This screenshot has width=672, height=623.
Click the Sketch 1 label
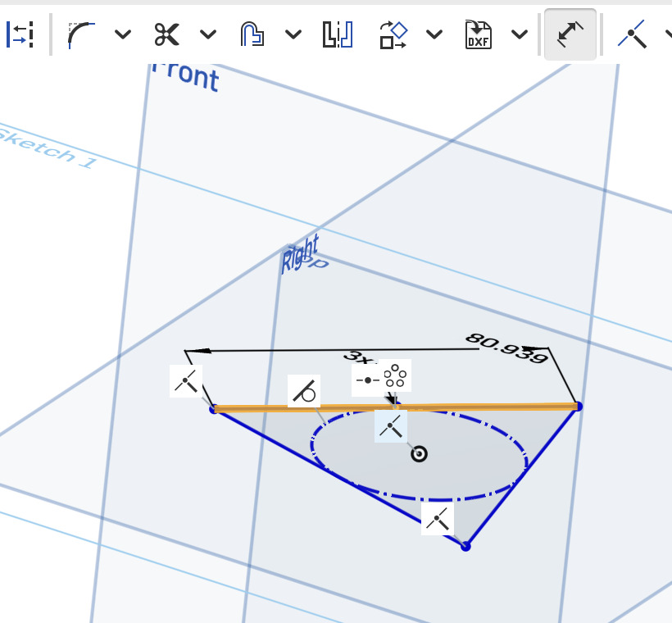click(x=48, y=148)
